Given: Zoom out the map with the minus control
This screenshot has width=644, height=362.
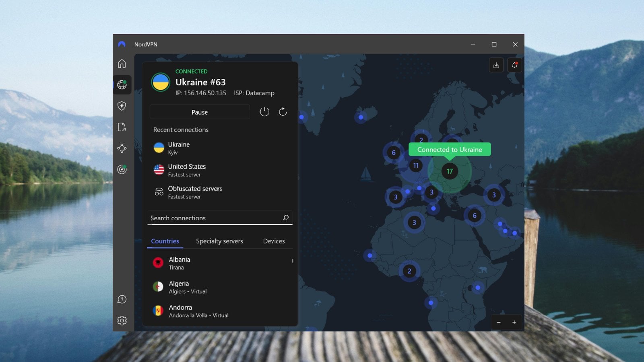Looking at the screenshot, I should tap(499, 322).
